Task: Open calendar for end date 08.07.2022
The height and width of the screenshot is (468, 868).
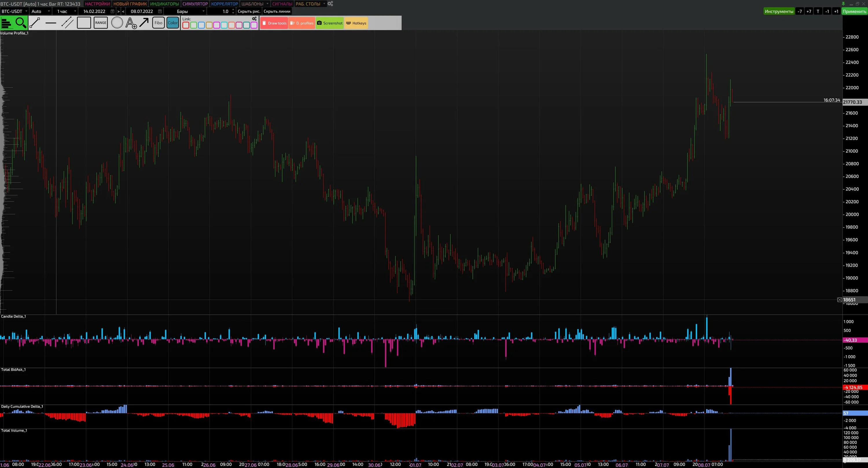Action: [x=160, y=12]
